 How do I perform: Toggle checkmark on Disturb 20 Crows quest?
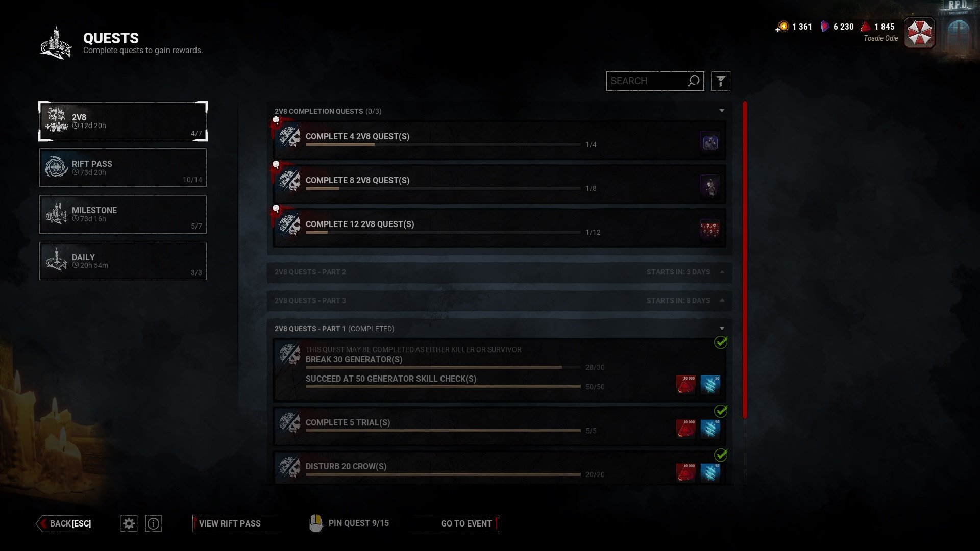point(721,455)
